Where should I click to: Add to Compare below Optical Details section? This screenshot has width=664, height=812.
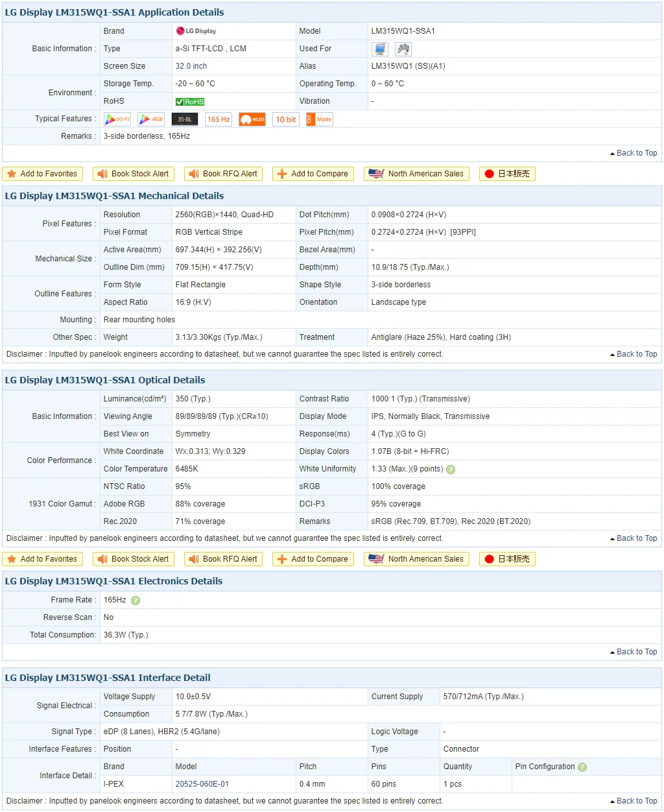(x=313, y=559)
